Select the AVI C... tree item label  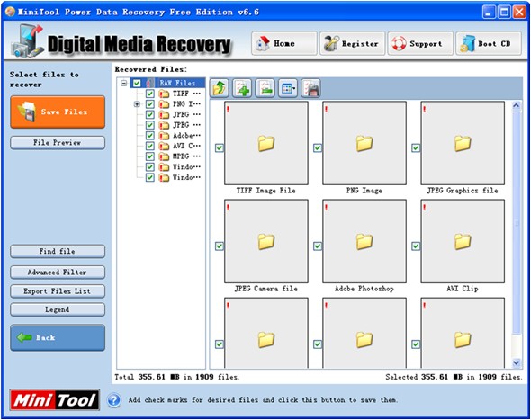[x=186, y=147]
